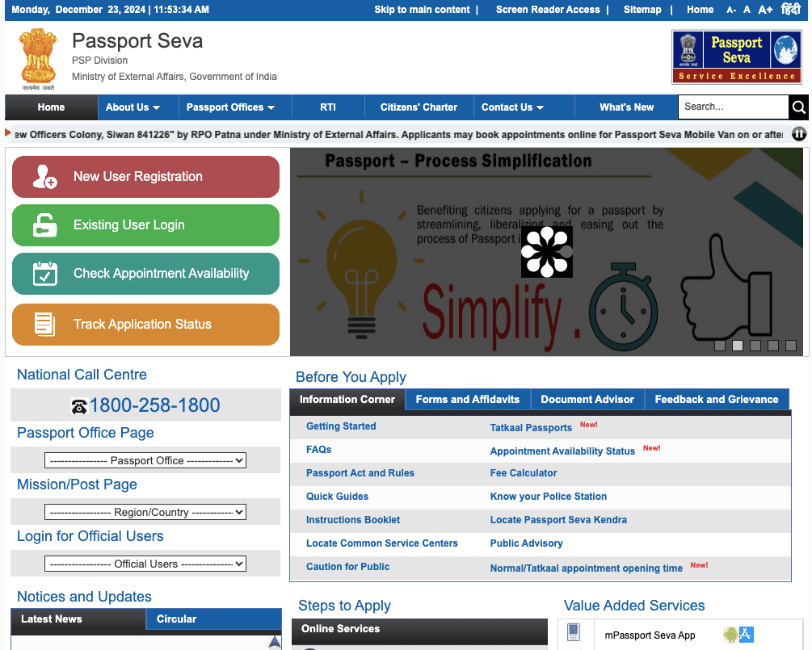The height and width of the screenshot is (650, 812).
Task: Click Check Appointment Availability button
Action: tap(145, 274)
